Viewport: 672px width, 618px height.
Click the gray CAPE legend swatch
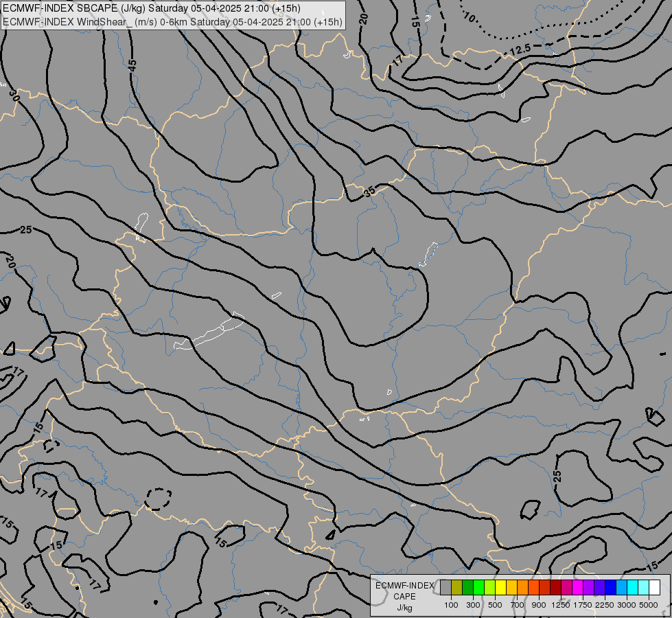coord(445,588)
